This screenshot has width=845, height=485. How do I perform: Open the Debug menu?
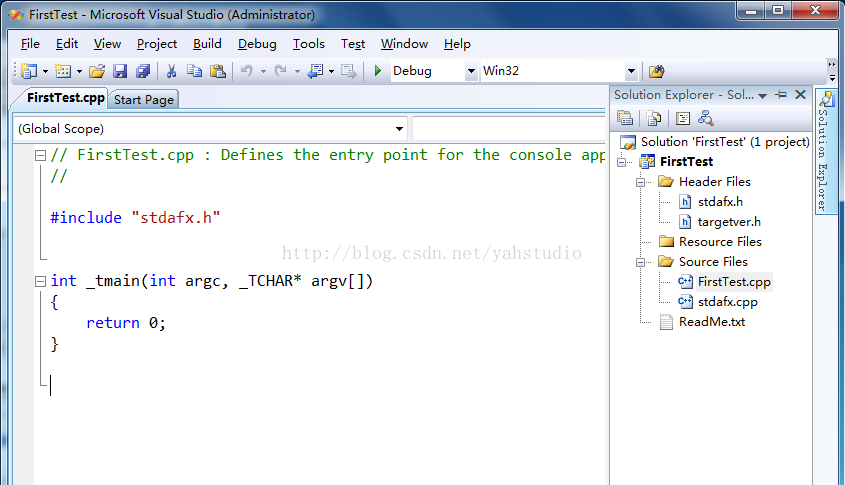point(257,44)
